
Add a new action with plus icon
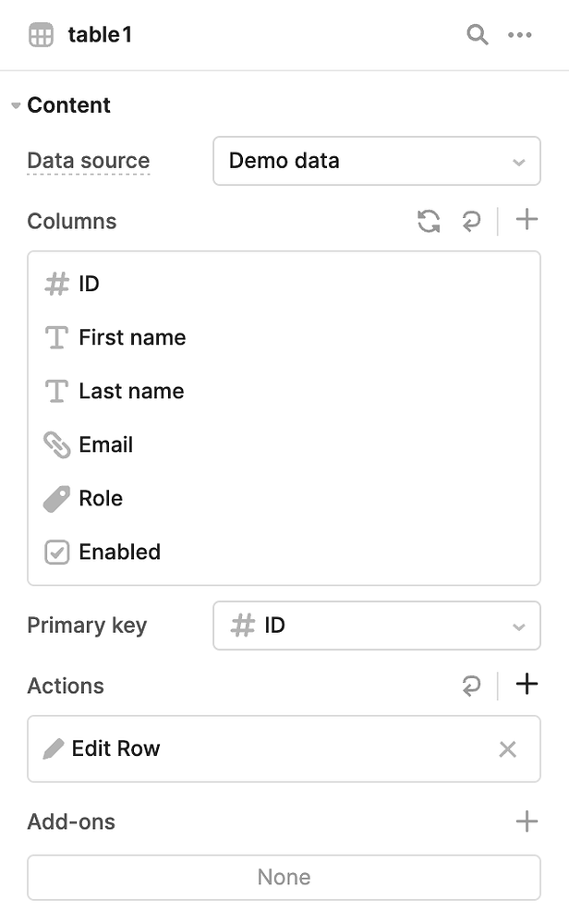pyautogui.click(x=527, y=684)
